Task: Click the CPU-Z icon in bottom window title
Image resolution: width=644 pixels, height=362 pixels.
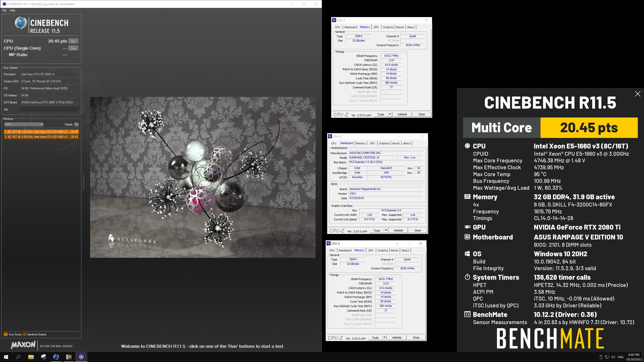Action: [329, 243]
